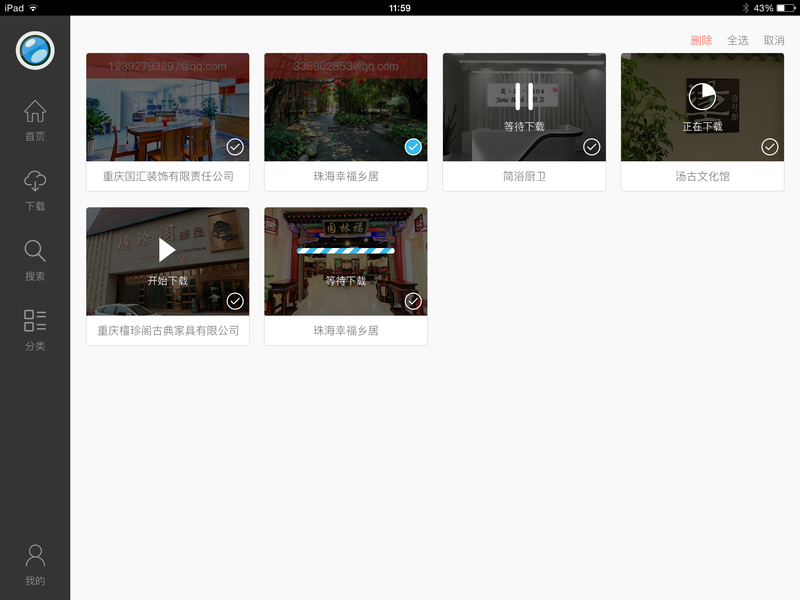Open the 下载 cloud download icon
The width and height of the screenshot is (800, 600).
pyautogui.click(x=35, y=181)
